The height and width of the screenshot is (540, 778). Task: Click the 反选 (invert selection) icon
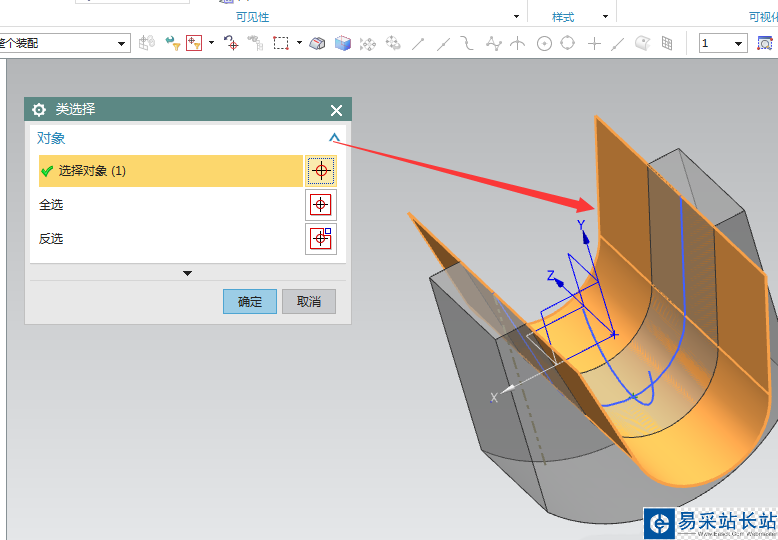(x=320, y=239)
